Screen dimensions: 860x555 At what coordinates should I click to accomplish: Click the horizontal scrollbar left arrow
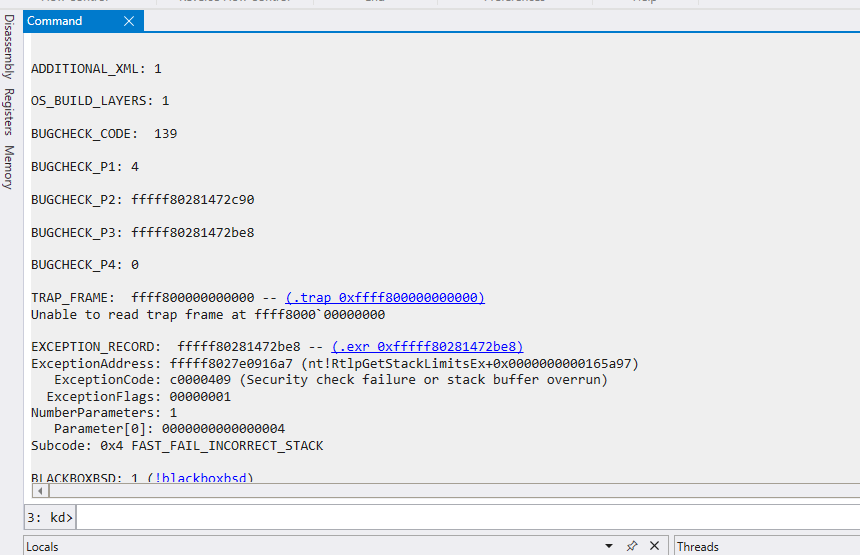pyautogui.click(x=40, y=491)
